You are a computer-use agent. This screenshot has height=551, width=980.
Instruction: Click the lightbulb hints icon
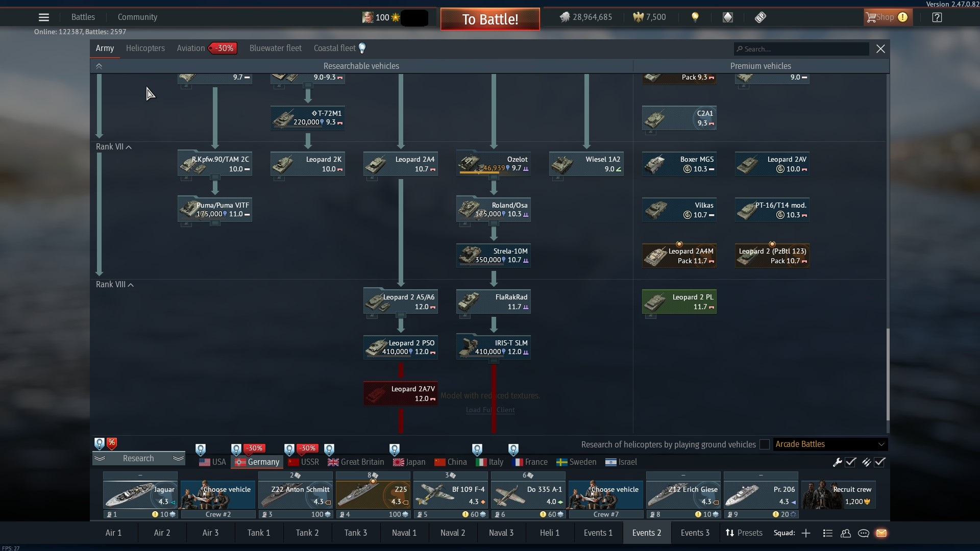coord(695,17)
